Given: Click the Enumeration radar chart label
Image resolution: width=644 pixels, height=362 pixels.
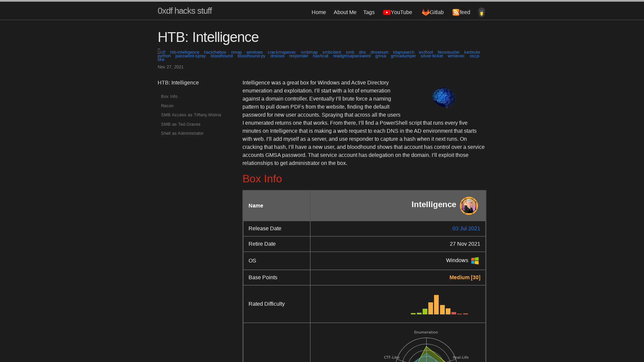Looking at the screenshot, I should (x=426, y=333).
